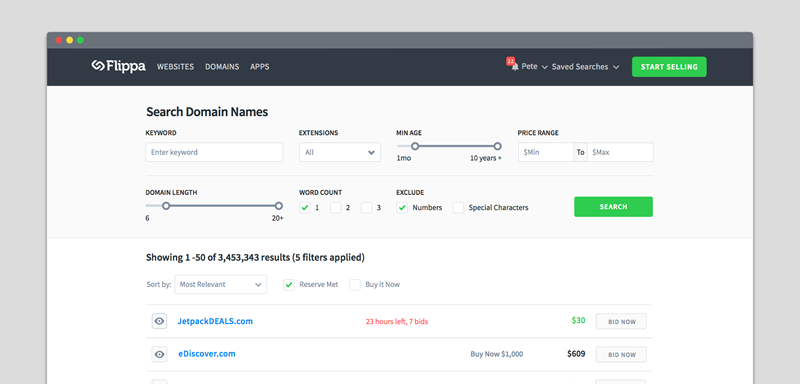The image size is (800, 384).
Task: Open the Extensions All dropdown
Action: point(340,152)
